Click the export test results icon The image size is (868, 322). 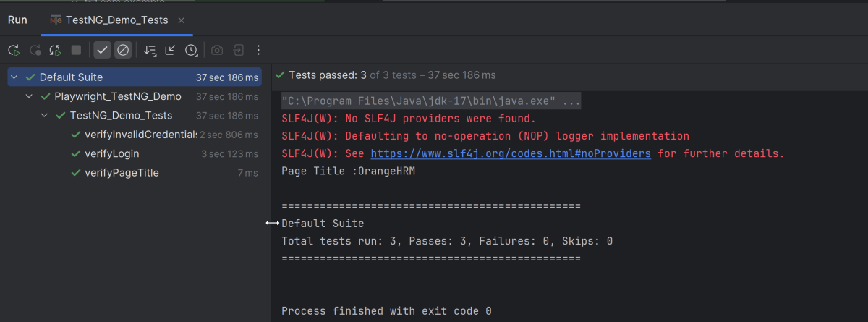(238, 50)
